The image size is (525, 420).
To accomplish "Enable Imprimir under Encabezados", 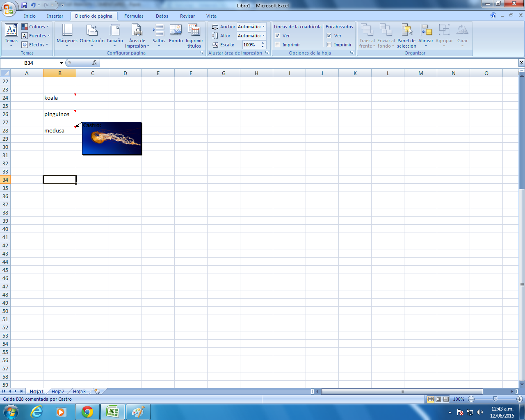I will click(x=329, y=45).
